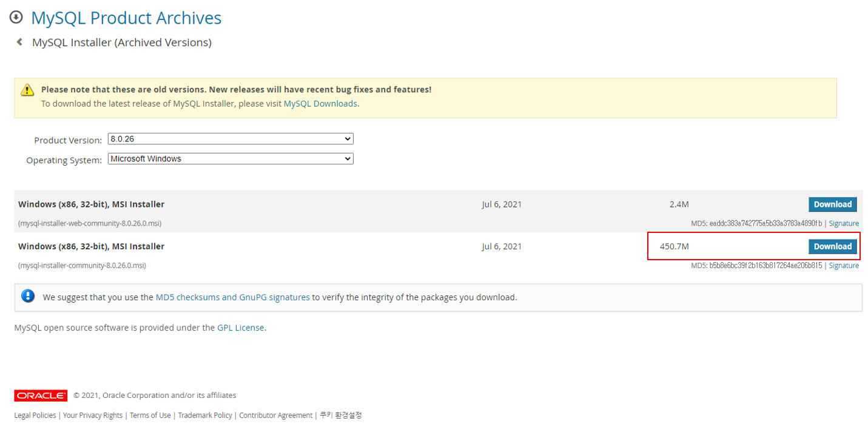The height and width of the screenshot is (424, 868).
Task: Open the Operating System dropdown showing Microsoft Windows
Action: click(230, 159)
